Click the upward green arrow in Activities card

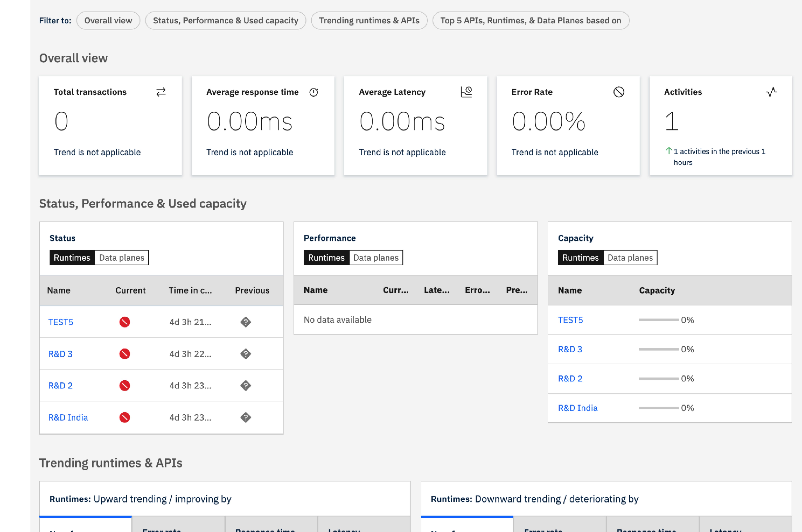(669, 151)
